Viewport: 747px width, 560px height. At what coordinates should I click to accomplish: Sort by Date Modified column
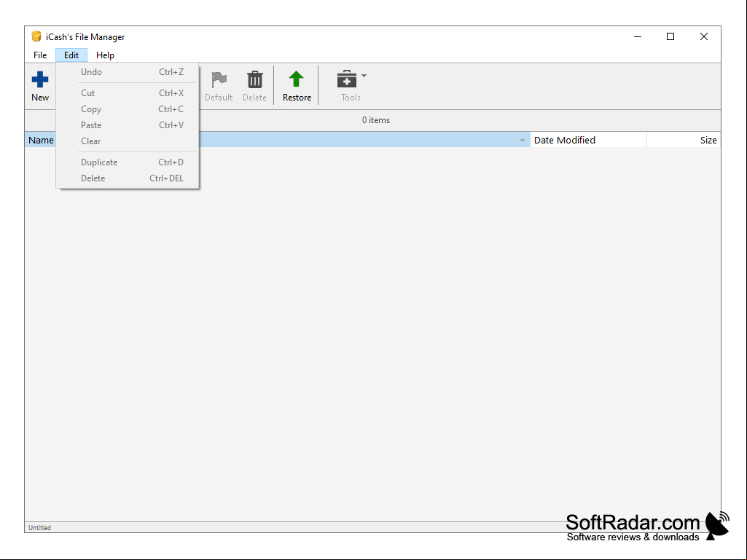pyautogui.click(x=588, y=140)
